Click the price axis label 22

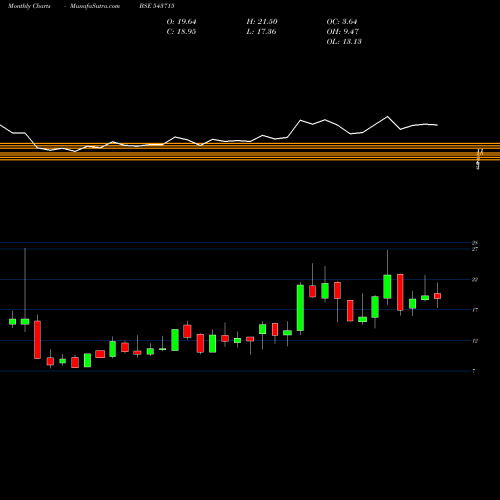click(x=475, y=280)
